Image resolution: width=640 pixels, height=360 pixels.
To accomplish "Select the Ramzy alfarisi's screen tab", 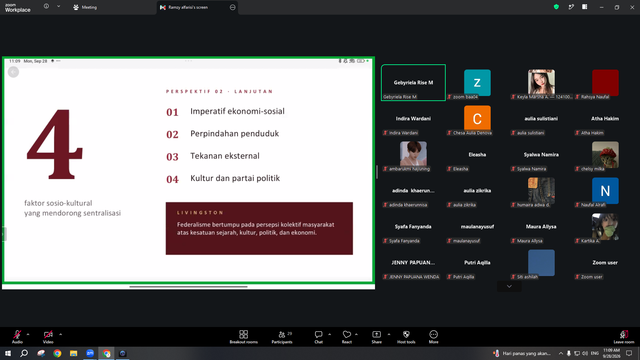I will (198, 7).
